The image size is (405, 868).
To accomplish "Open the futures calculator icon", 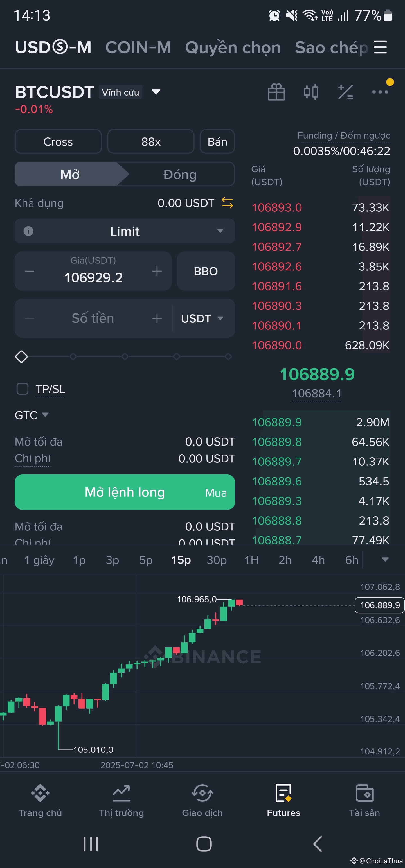I will point(346,92).
